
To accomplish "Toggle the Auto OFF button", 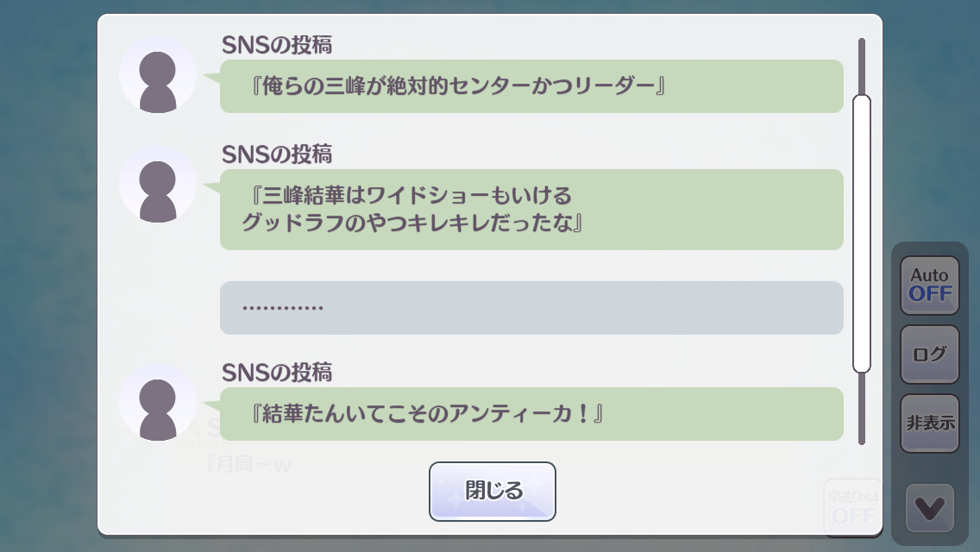I will click(930, 285).
